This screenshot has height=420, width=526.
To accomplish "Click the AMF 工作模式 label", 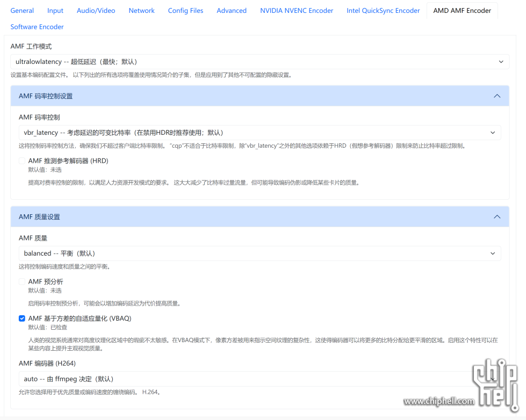I will [x=31, y=46].
